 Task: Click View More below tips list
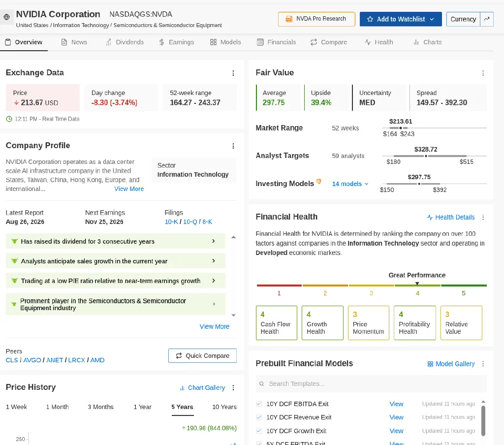[x=215, y=327]
